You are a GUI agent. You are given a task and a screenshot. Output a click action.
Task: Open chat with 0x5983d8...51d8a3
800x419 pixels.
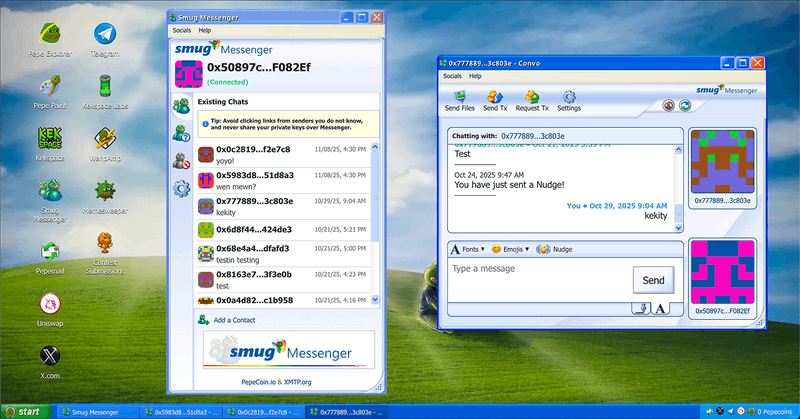(x=283, y=181)
